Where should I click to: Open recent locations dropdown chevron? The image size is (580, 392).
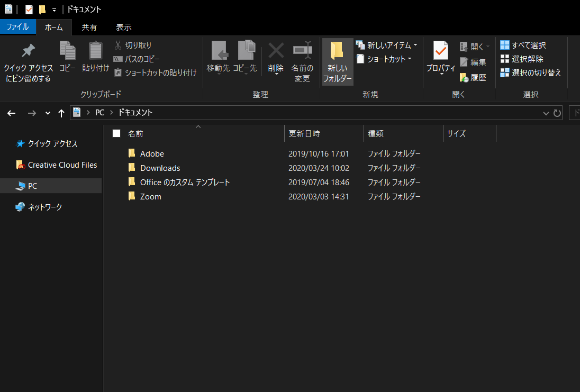coord(48,113)
